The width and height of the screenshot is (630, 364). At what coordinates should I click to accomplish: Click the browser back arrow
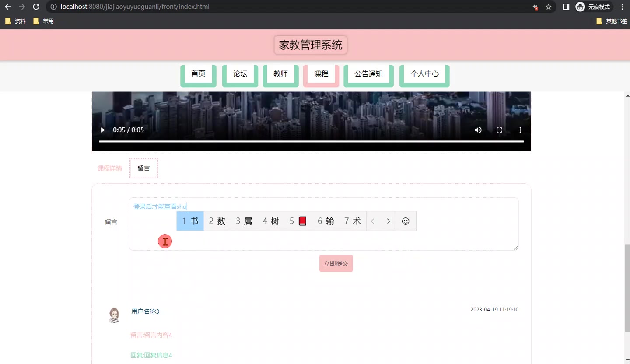coord(8,7)
